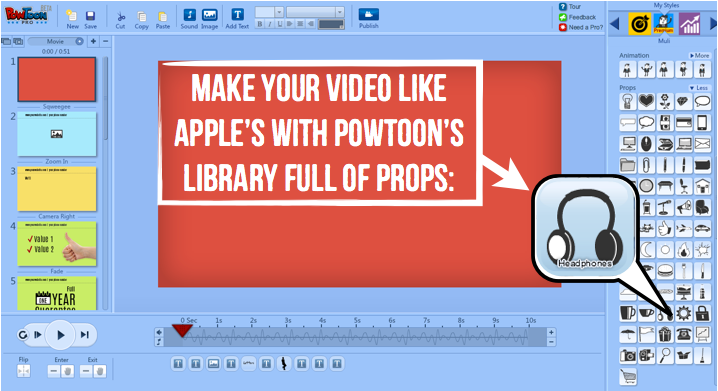The height and width of the screenshot is (391, 718).
Task: Open the text color swatch
Action: tap(331, 24)
